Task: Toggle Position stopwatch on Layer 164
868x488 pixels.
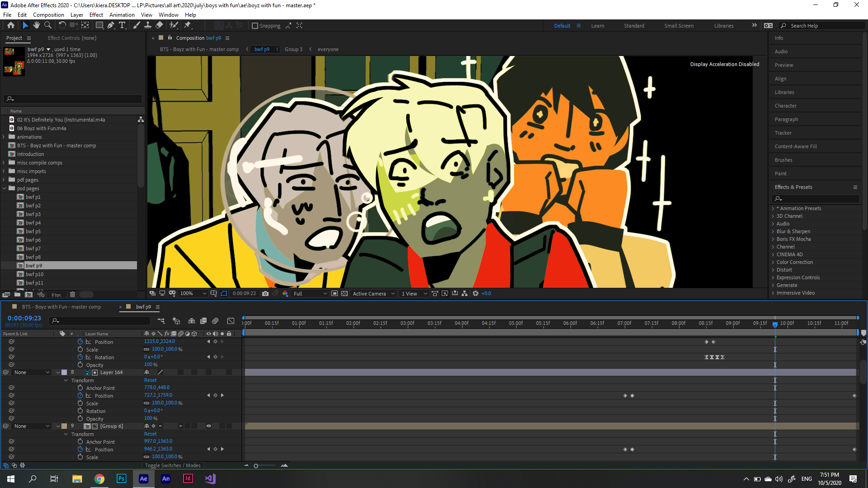Action: click(80, 395)
